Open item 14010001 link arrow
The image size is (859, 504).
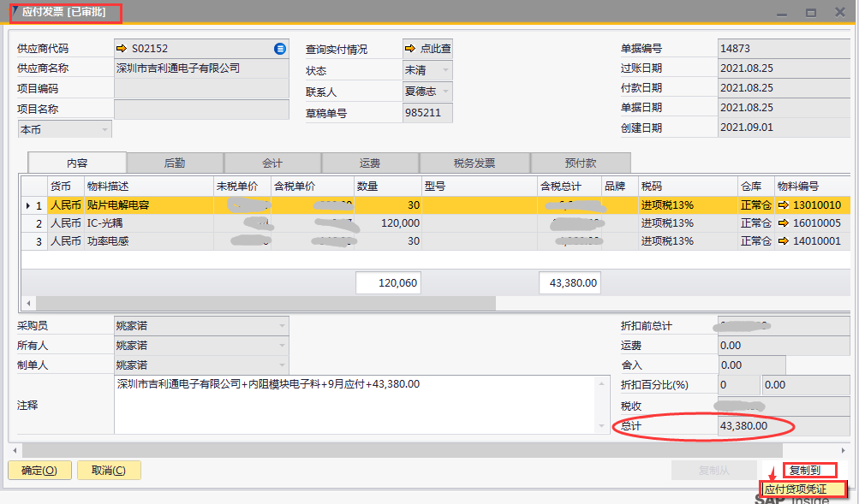(783, 241)
